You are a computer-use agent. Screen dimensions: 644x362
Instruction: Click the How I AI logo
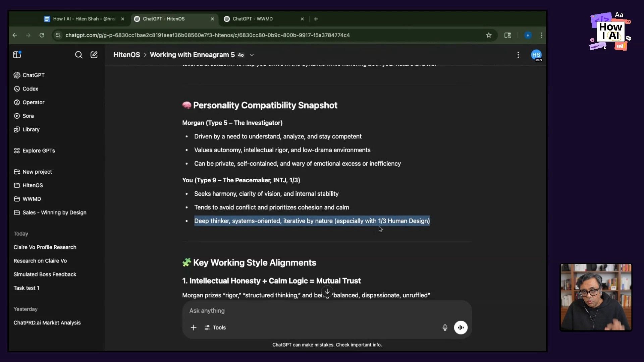(610, 32)
